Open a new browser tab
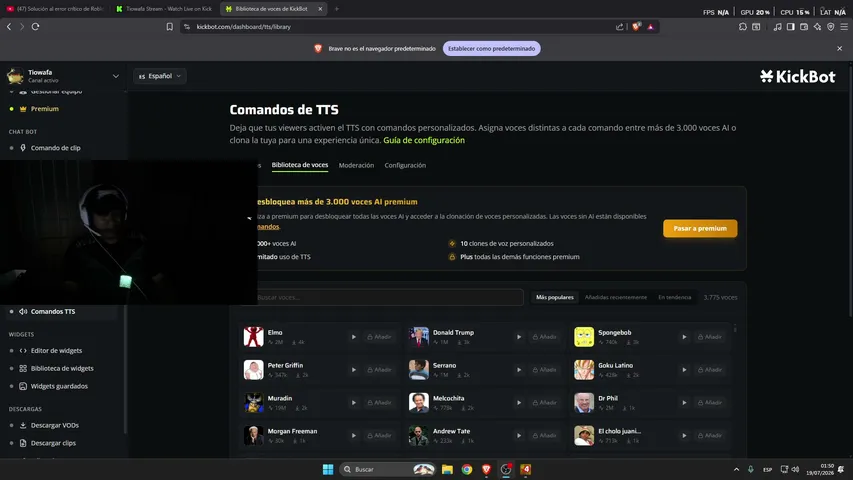The image size is (853, 480). click(x=337, y=9)
